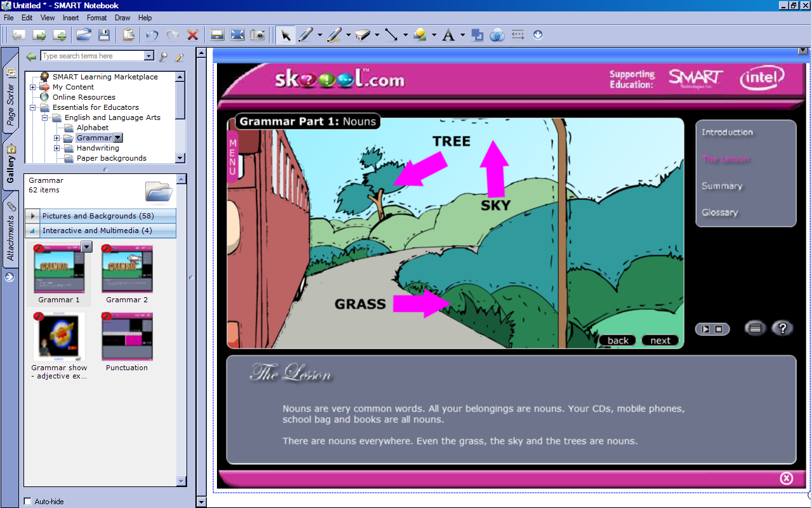Add a new page with plus icon

tap(60, 35)
